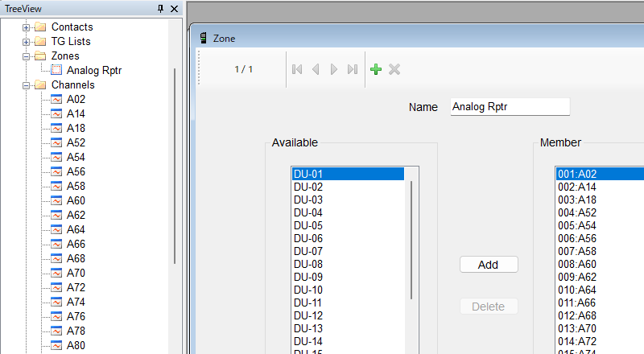Close the TreeView panel

coord(175,8)
